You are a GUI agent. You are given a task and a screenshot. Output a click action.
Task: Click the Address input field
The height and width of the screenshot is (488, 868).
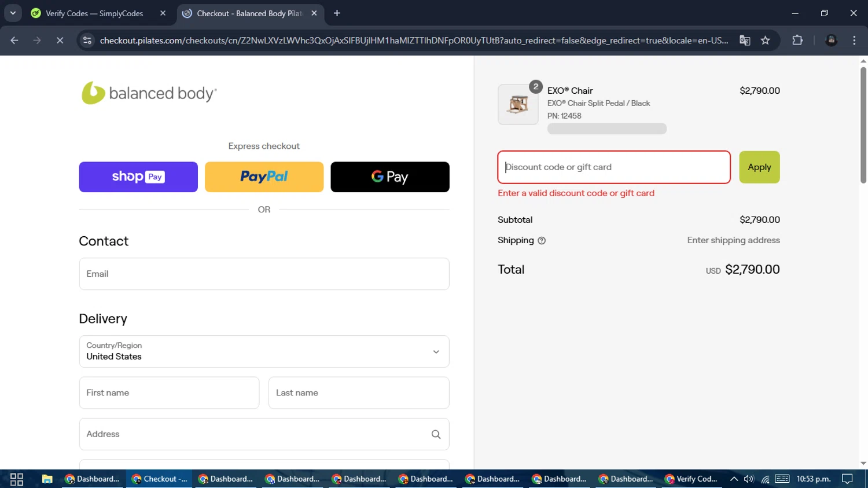pos(264,434)
